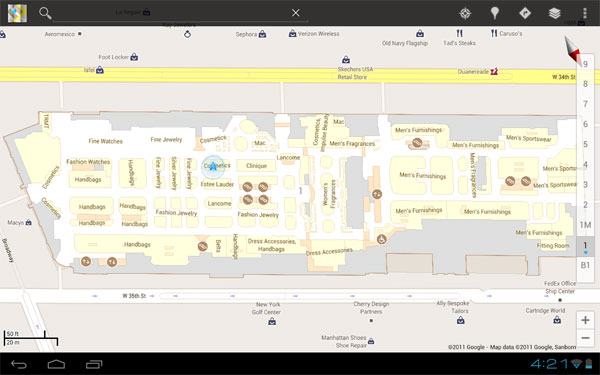Open Android recent apps button

pos(94,364)
